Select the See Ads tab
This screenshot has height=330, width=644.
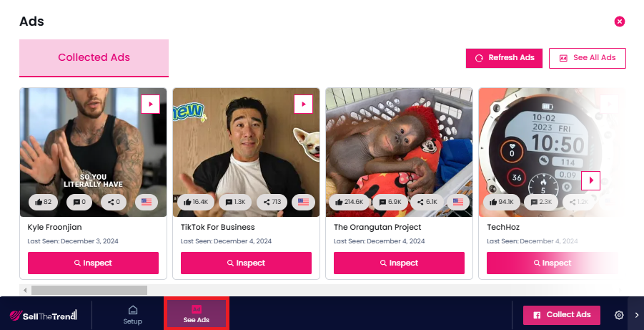point(197,314)
